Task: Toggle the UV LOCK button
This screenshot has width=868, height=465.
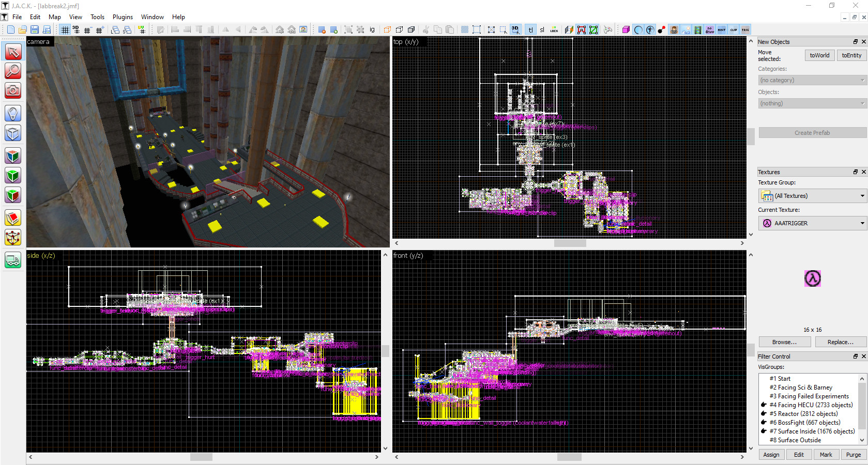Action: tap(554, 29)
